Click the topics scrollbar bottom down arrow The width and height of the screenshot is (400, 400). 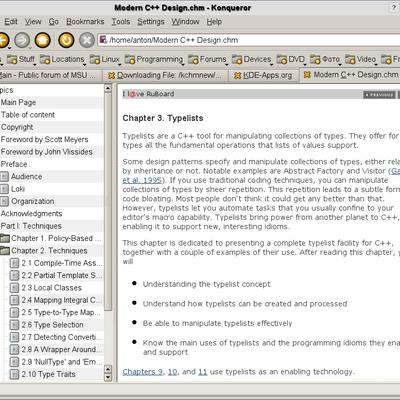click(x=108, y=378)
